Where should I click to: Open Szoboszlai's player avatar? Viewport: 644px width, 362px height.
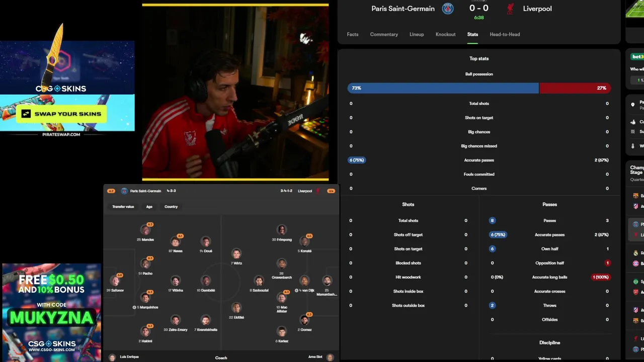tap(259, 281)
